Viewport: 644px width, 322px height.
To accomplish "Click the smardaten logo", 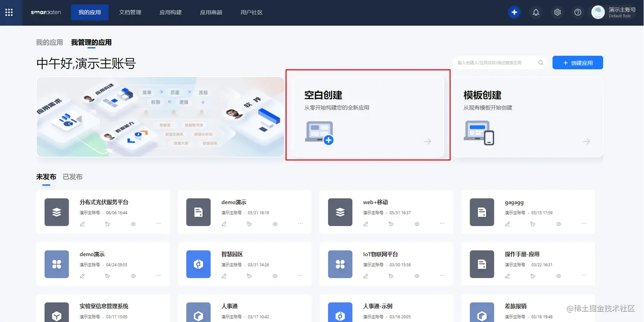I will coord(46,12).
